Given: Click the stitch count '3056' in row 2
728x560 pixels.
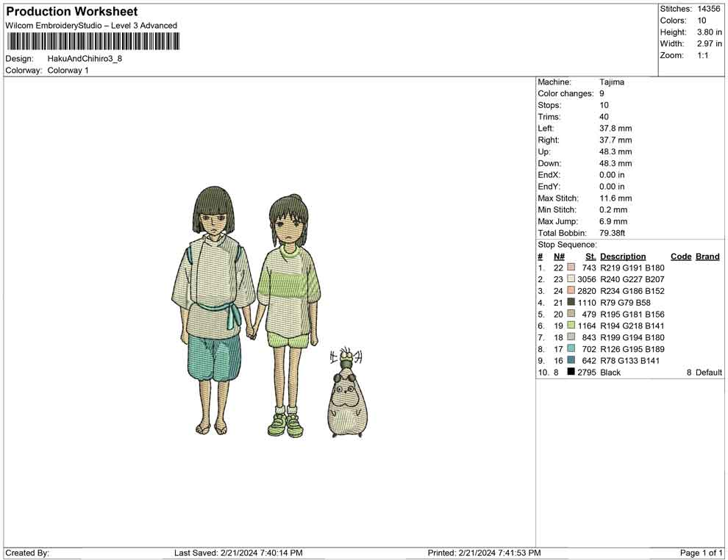Looking at the screenshot, I should pos(586,279).
